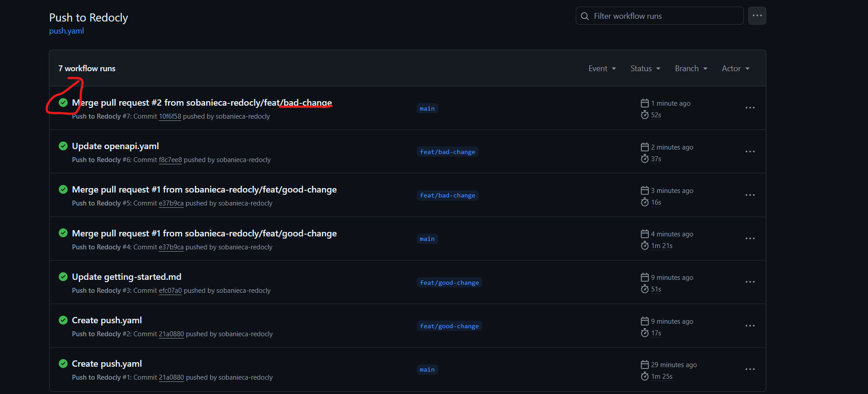Click search icon in filter workflow runs
This screenshot has height=394, width=868.
[585, 16]
